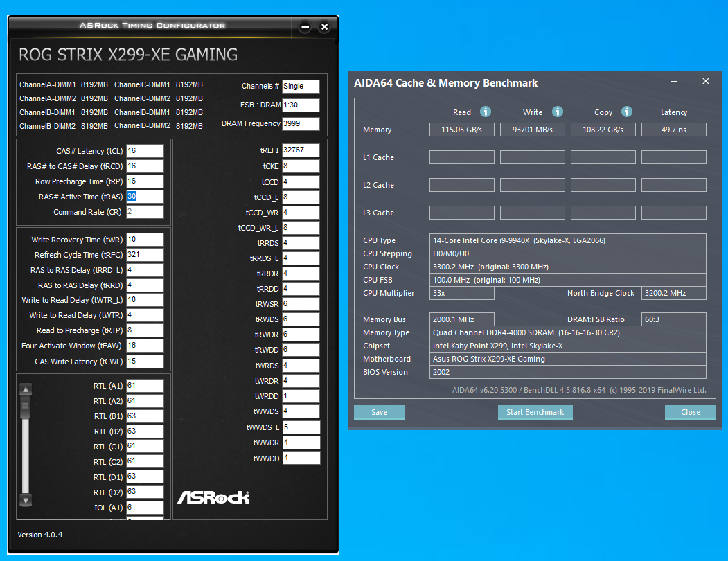
Task: Click the Copy info icon in AIDA64
Action: point(627,112)
